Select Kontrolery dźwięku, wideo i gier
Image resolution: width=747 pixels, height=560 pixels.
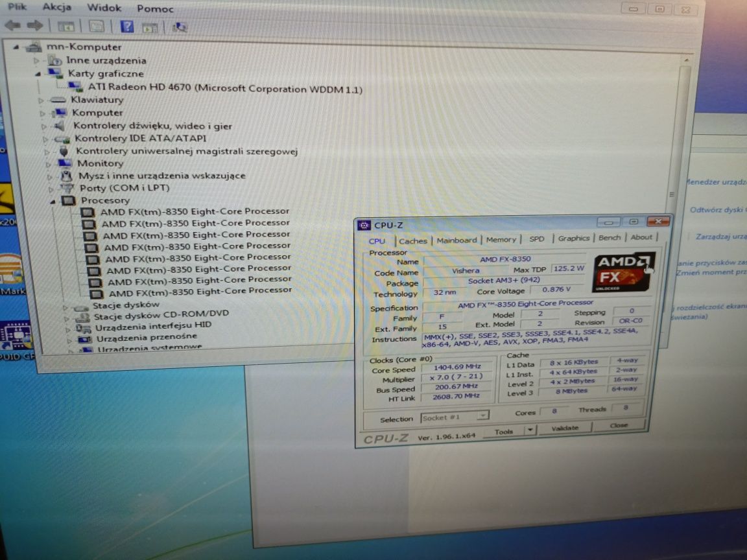pos(152,126)
